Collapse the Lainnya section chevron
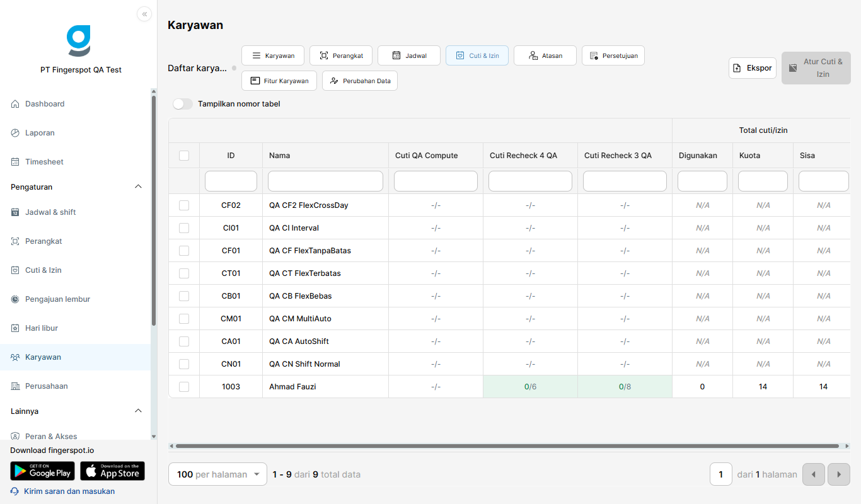861x504 pixels. pyautogui.click(x=139, y=411)
